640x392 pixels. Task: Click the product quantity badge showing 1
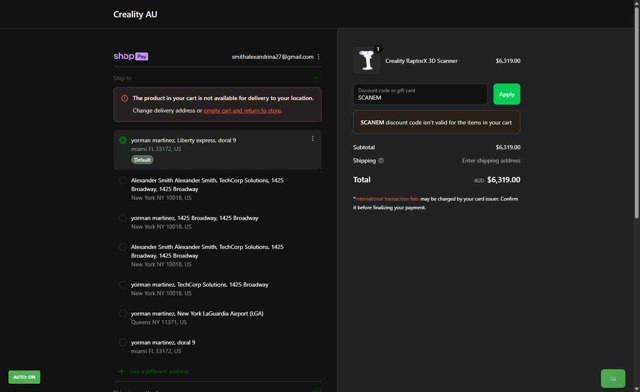pyautogui.click(x=378, y=49)
